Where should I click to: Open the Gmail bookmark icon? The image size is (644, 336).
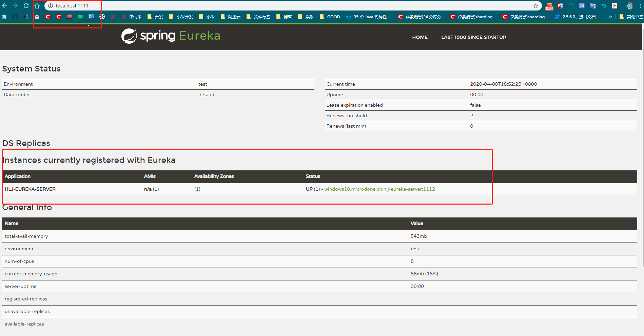pos(37,17)
